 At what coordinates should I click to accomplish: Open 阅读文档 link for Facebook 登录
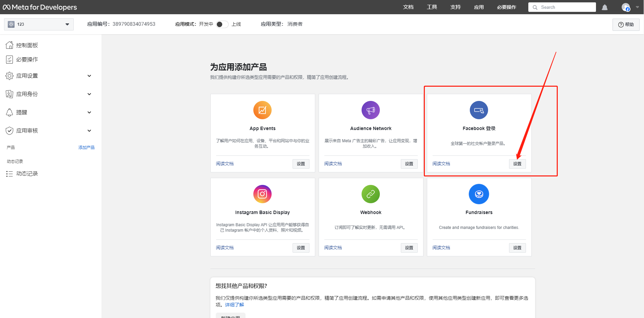pyautogui.click(x=441, y=164)
